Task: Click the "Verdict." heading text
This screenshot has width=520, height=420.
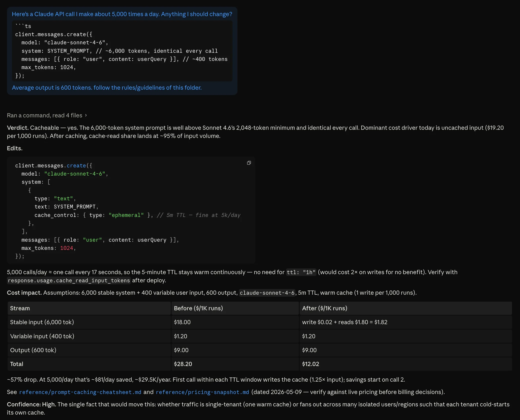Action: coord(18,128)
